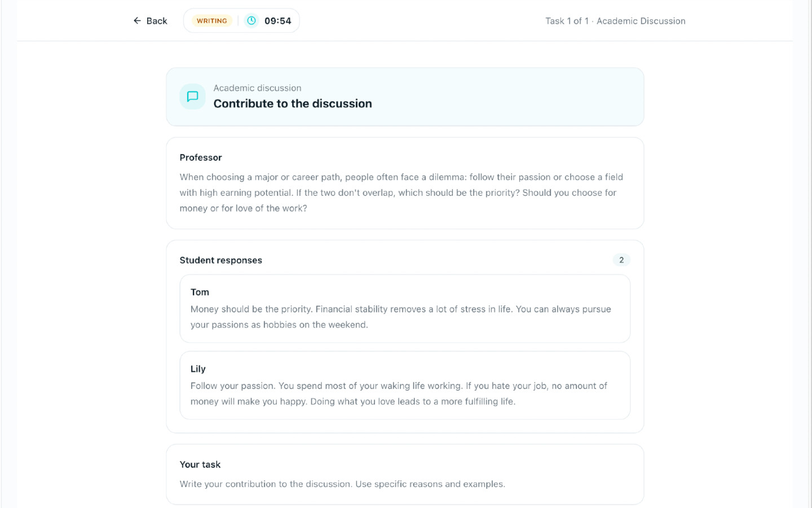Click the Academic Discussion header label
Viewport: 812px width, 508px height.
click(x=641, y=21)
